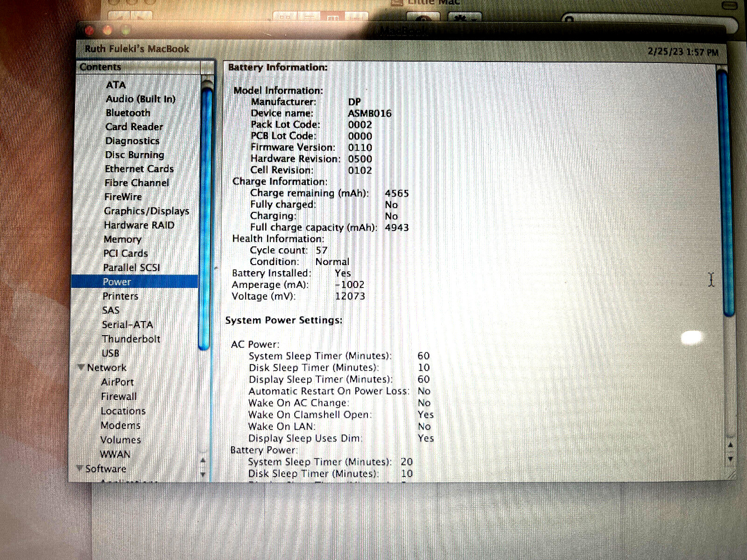Select Card Reader in sidebar
Image resolution: width=747 pixels, height=560 pixels.
134,127
